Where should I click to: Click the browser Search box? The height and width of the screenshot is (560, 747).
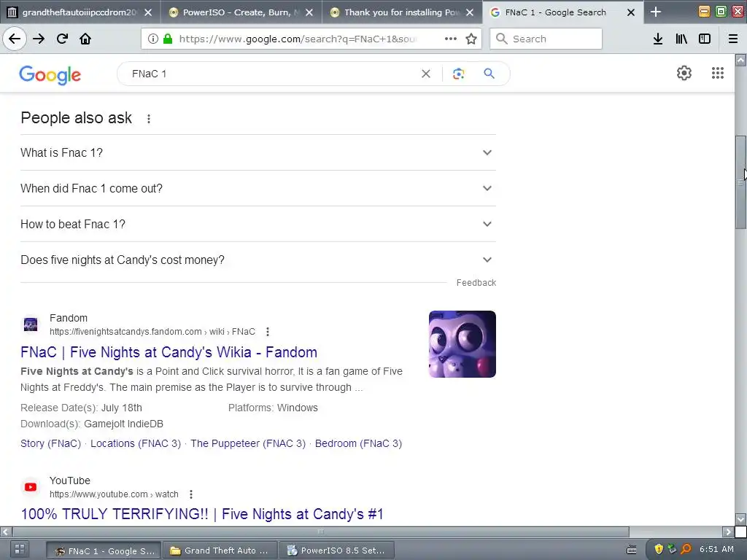point(546,39)
